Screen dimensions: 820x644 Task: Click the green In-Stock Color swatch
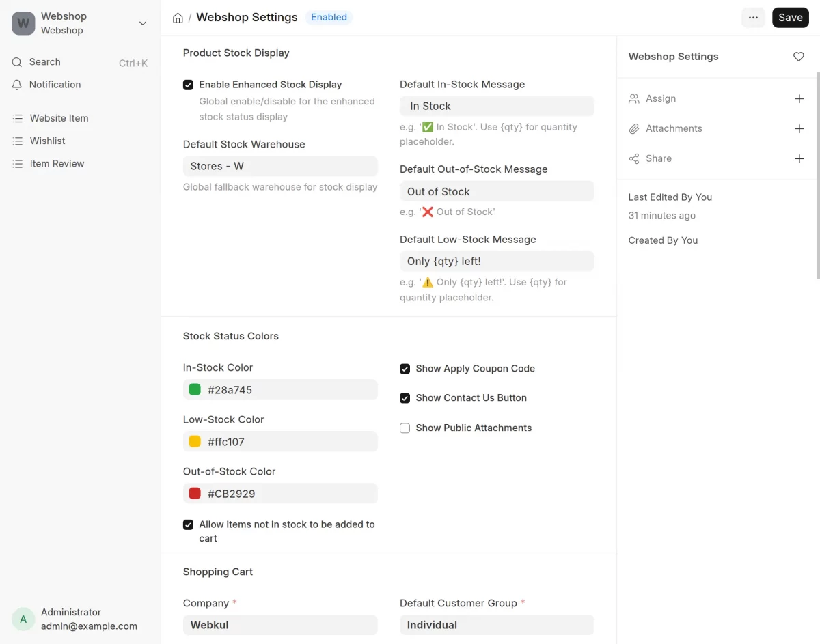pos(195,390)
